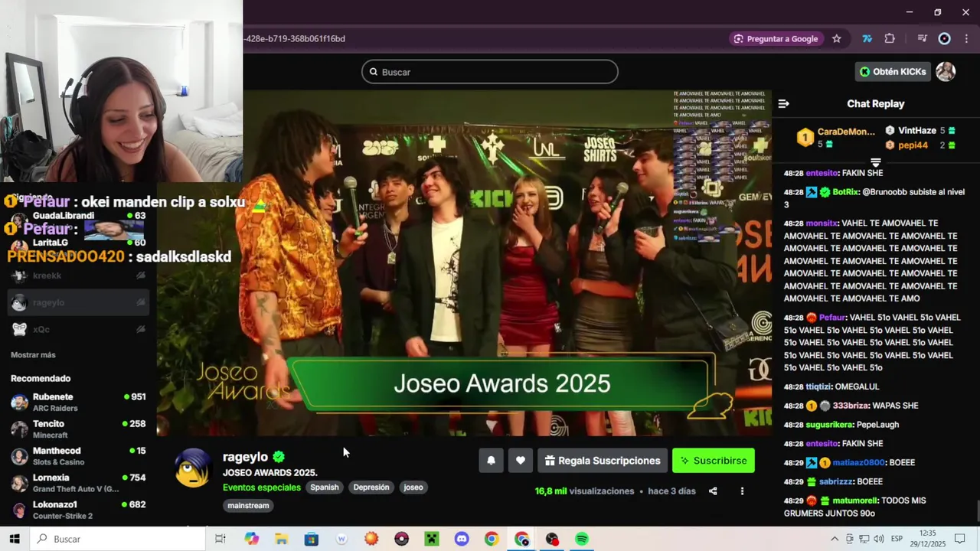Screen dimensions: 980x551
Task: Open xQc in the followed channels list
Action: pos(78,329)
